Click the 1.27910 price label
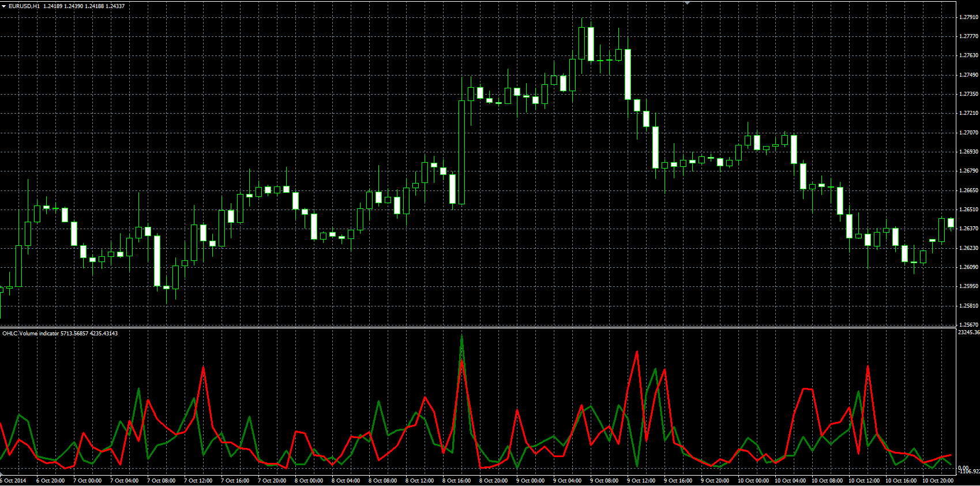This screenshot has width=980, height=486. click(968, 17)
